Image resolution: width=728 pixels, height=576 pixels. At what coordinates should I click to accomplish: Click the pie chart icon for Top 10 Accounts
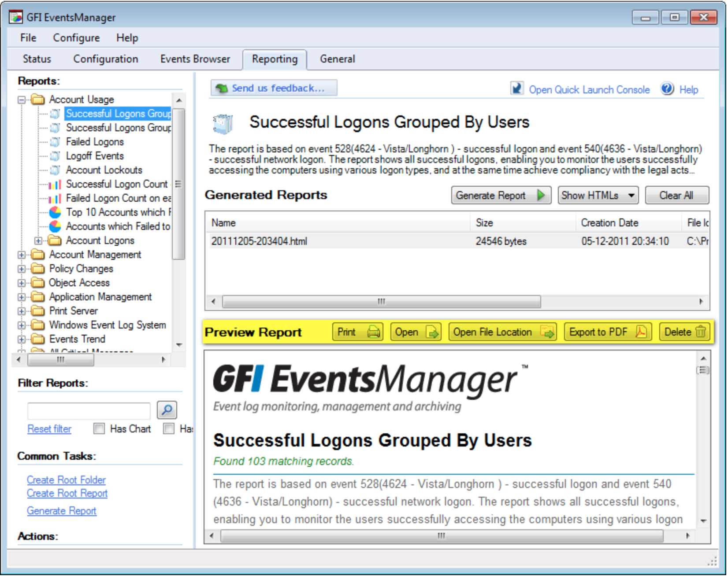click(55, 213)
